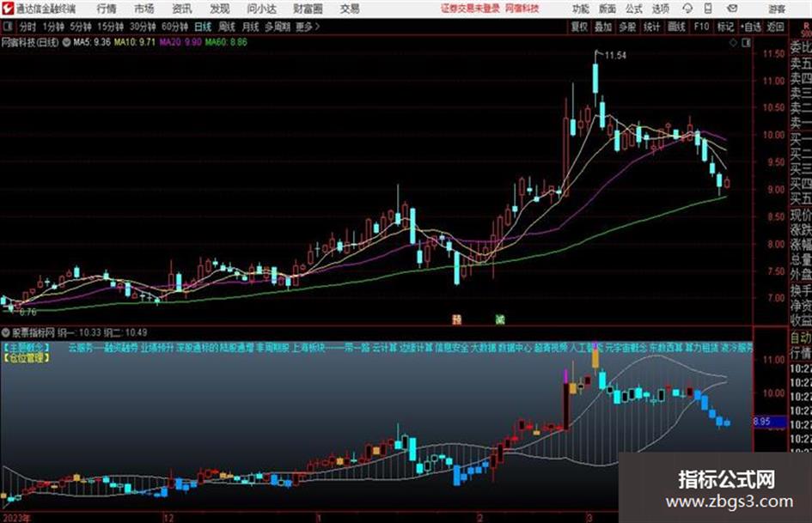Click the MA5: 9.36 value

92,42
